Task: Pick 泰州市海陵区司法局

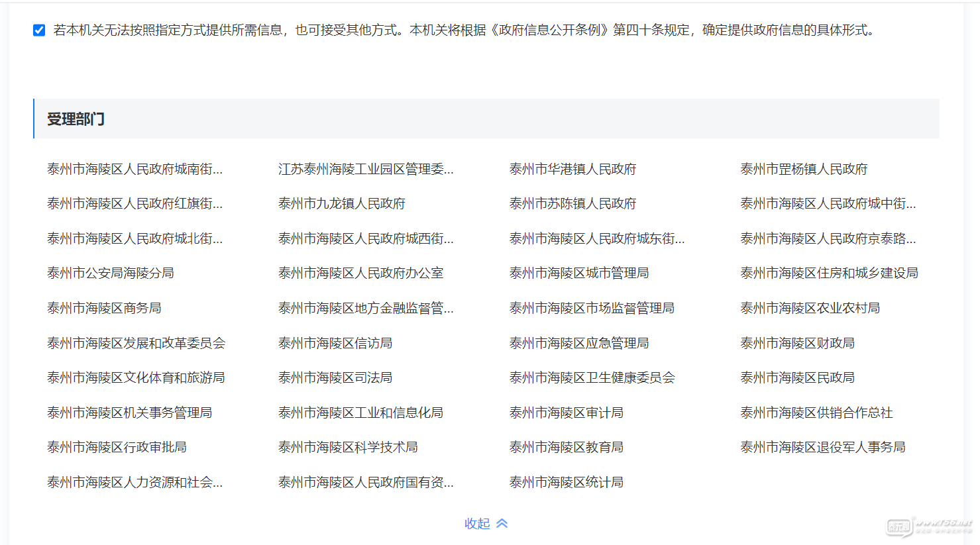Action: point(335,378)
